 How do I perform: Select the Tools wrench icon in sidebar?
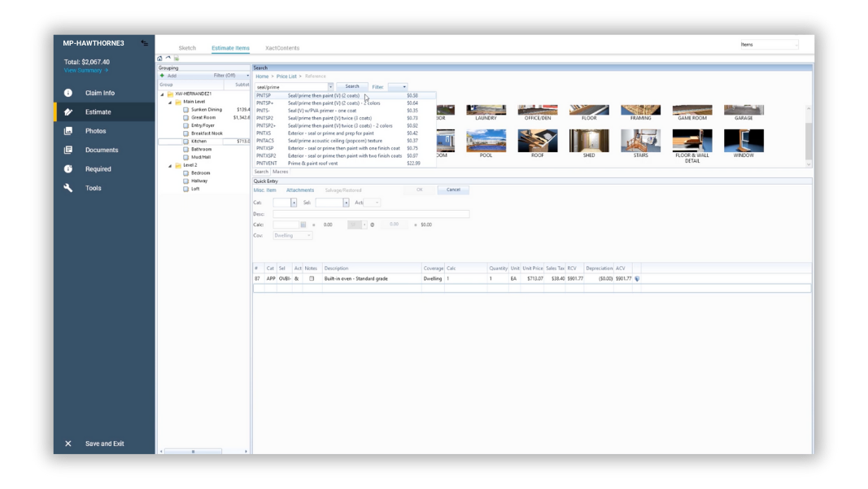pos(69,187)
